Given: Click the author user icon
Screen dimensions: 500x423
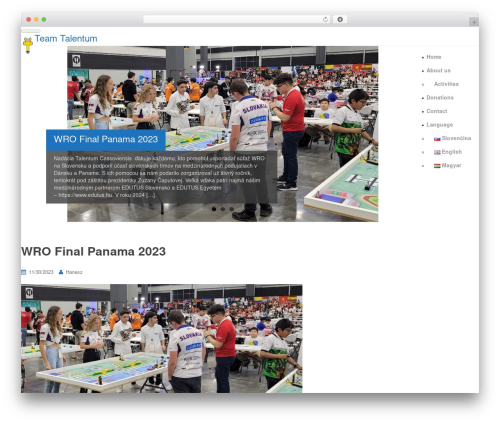Looking at the screenshot, I should pos(61,272).
